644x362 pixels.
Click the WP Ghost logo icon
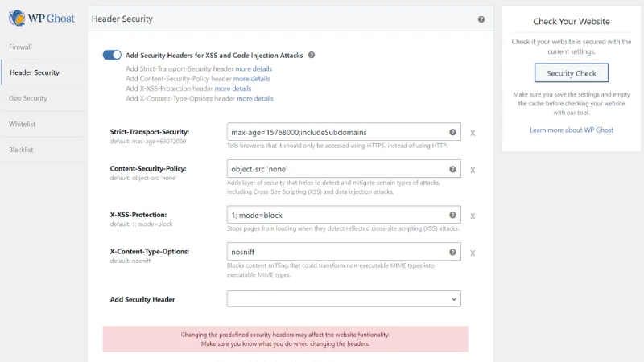(x=15, y=18)
